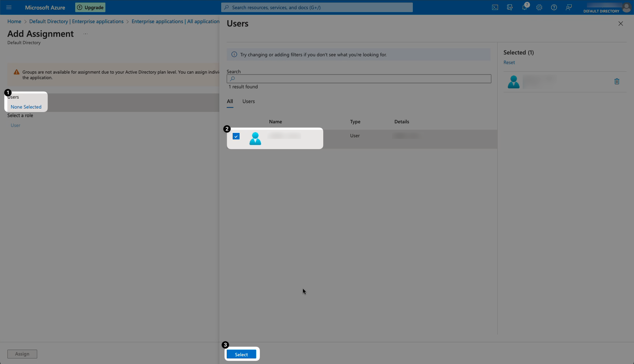Click the Home breadcrumb link
This screenshot has width=634, height=364.
tap(14, 21)
